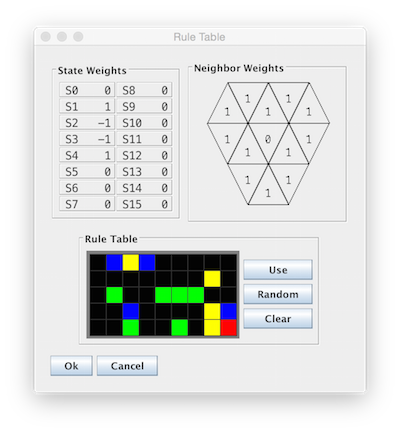The width and height of the screenshot is (400, 433).
Task: Select the bottom-most neighbor weight triangle
Action: tap(268, 190)
